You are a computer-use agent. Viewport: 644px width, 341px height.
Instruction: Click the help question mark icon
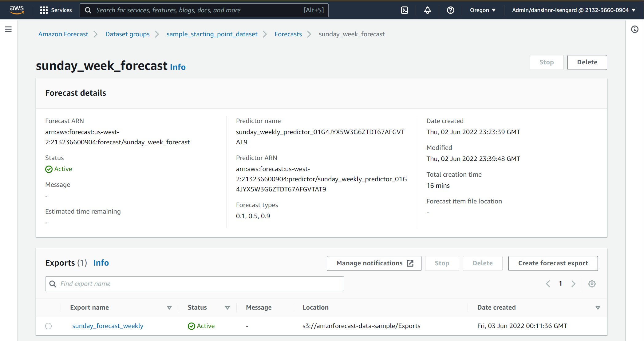(450, 10)
